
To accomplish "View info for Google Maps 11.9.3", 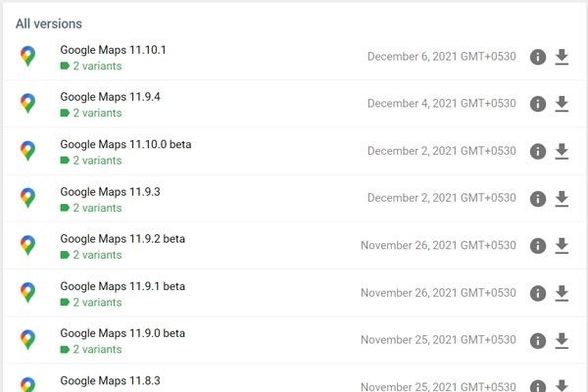I will click(x=538, y=199).
